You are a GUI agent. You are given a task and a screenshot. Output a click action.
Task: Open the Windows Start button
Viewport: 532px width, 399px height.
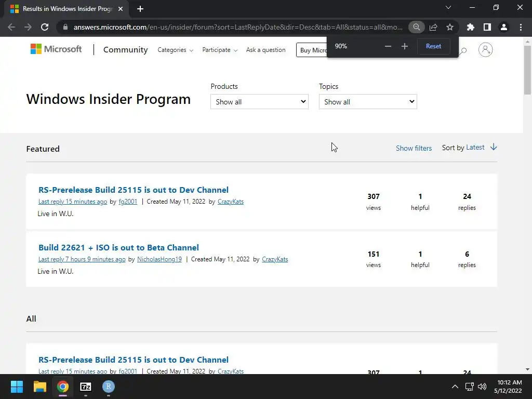coord(17,387)
